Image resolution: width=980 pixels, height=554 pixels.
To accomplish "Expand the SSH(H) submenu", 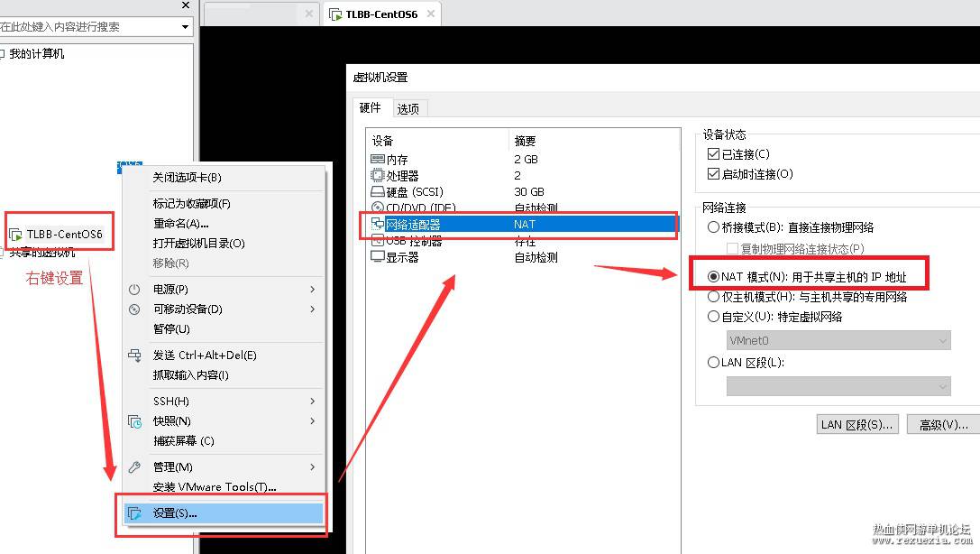I will pos(313,401).
